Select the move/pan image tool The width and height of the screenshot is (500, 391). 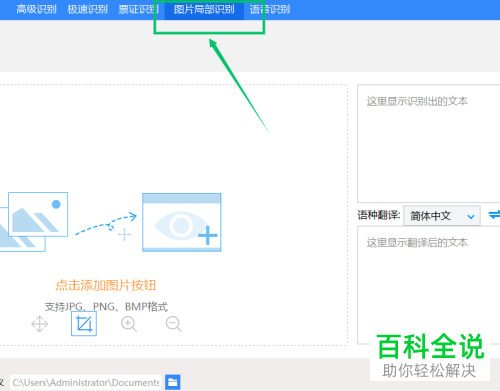pyautogui.click(x=40, y=324)
